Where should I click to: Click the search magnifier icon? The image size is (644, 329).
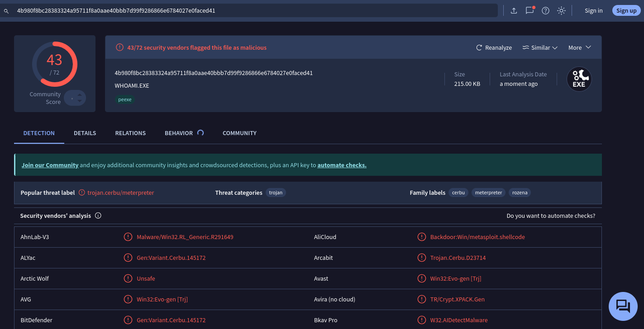click(x=6, y=10)
